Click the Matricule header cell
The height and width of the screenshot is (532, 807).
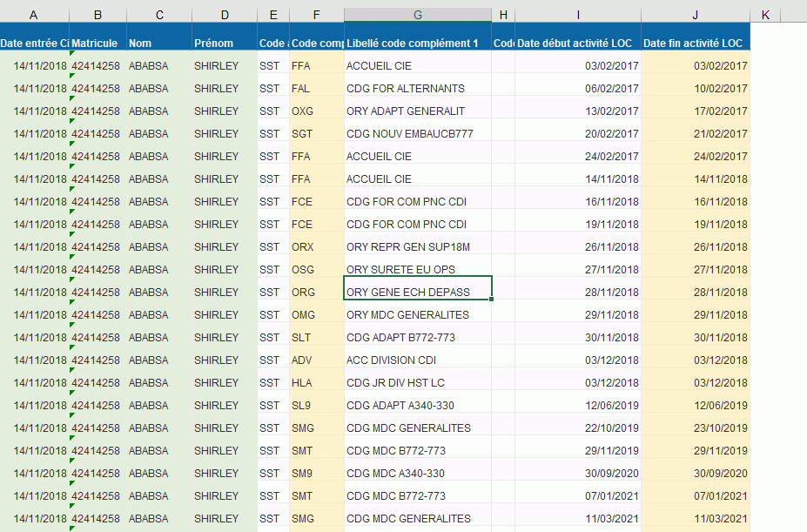coord(98,44)
